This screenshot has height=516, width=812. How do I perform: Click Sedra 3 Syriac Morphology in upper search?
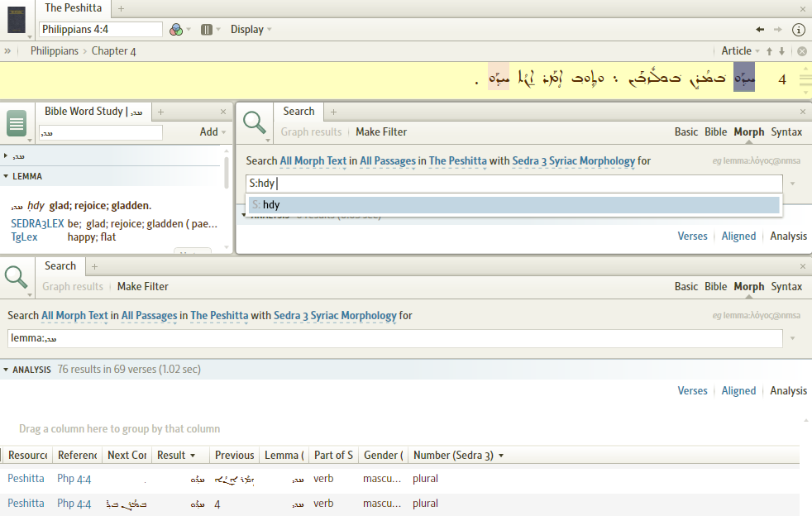tap(573, 161)
